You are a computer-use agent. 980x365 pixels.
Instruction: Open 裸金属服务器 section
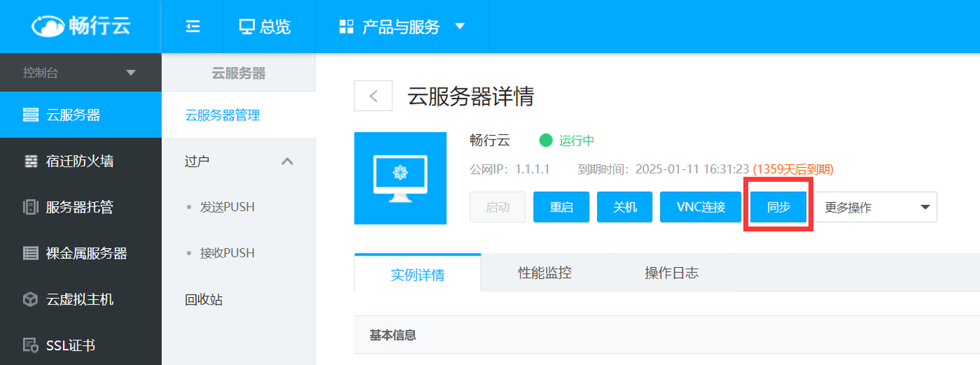pyautogui.click(x=80, y=253)
